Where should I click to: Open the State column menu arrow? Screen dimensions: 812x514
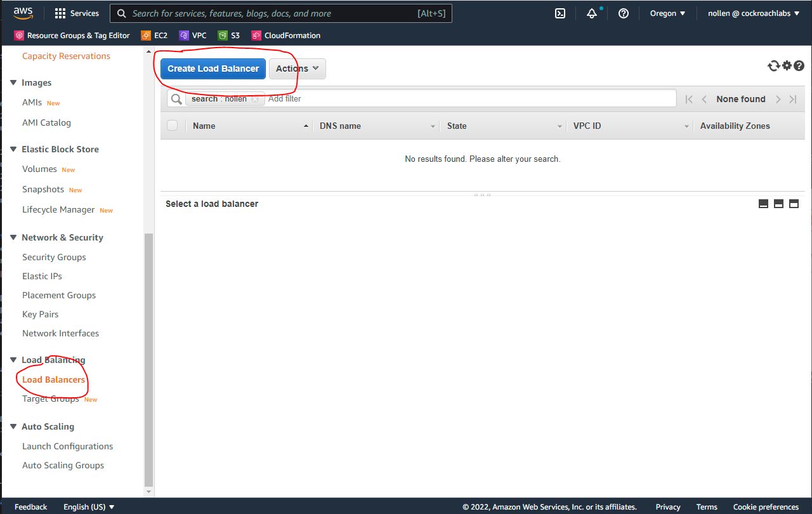tap(560, 126)
